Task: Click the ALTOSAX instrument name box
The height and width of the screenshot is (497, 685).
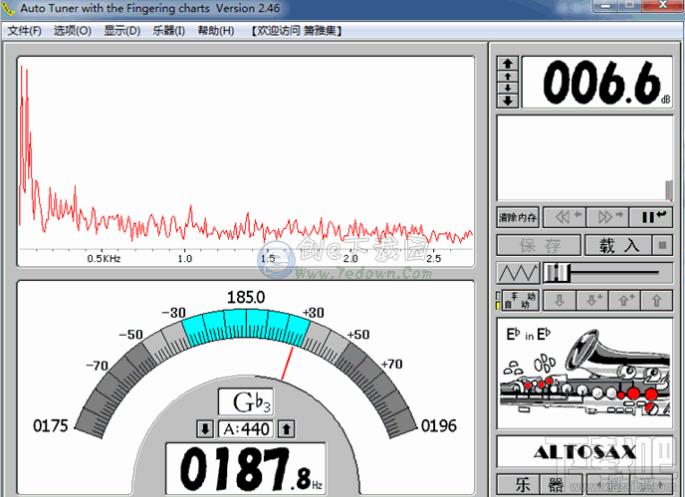Action: (585, 452)
